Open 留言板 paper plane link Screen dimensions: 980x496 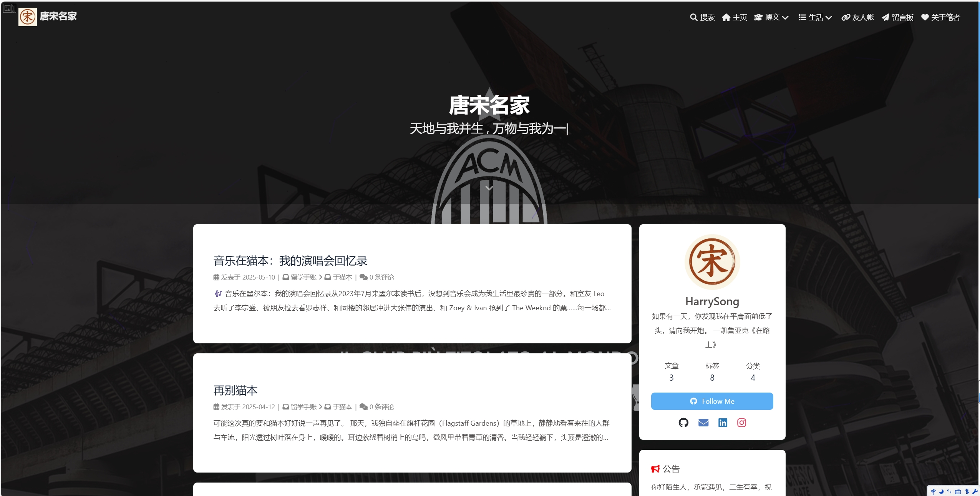897,17
